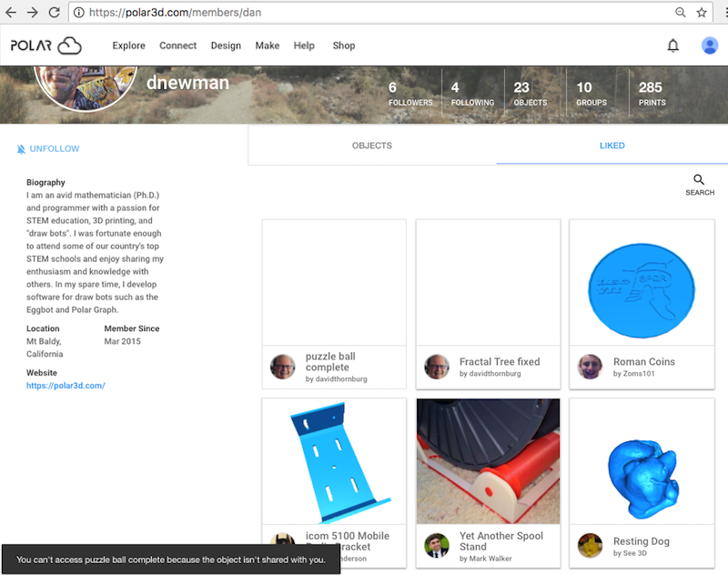Click the "Mar 2015" member since text
This screenshot has height=575, width=728.
122,341
